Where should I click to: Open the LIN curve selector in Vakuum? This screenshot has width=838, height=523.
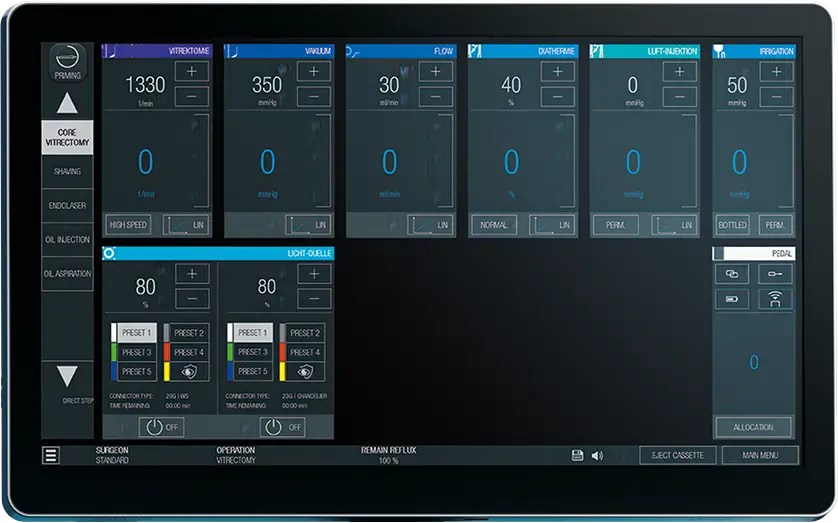point(308,225)
